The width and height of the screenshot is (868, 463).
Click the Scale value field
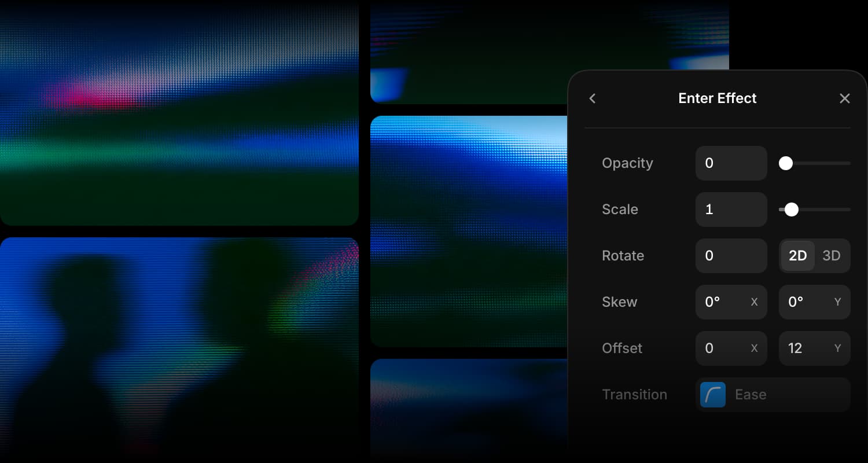(731, 210)
